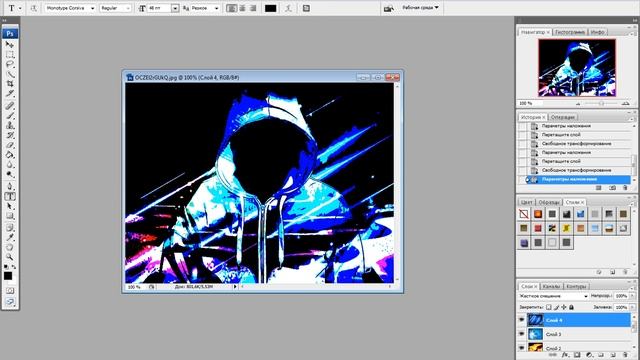Image resolution: width=640 pixels, height=360 pixels.
Task: Select the Rectangle shape tool
Action: click(10, 216)
